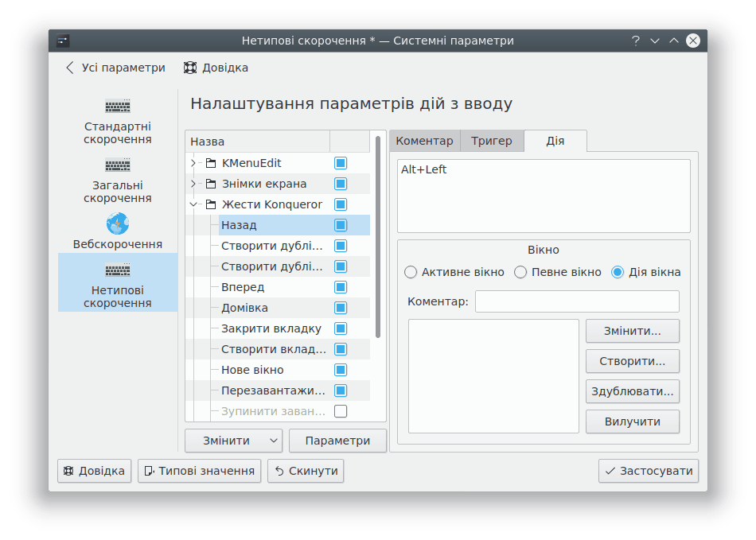
Task: Uncheck the Назад action checkbox
Action: 341,225
